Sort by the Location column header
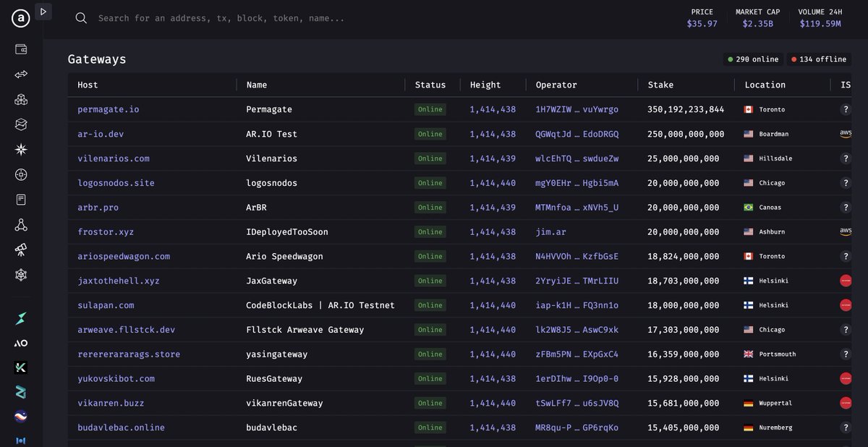The width and height of the screenshot is (868, 447). coord(765,85)
